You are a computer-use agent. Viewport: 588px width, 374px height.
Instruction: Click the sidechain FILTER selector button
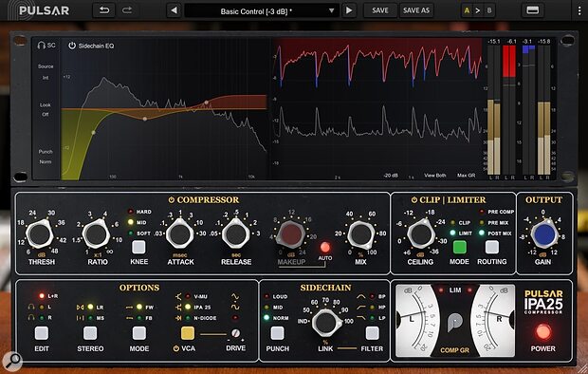click(372, 332)
